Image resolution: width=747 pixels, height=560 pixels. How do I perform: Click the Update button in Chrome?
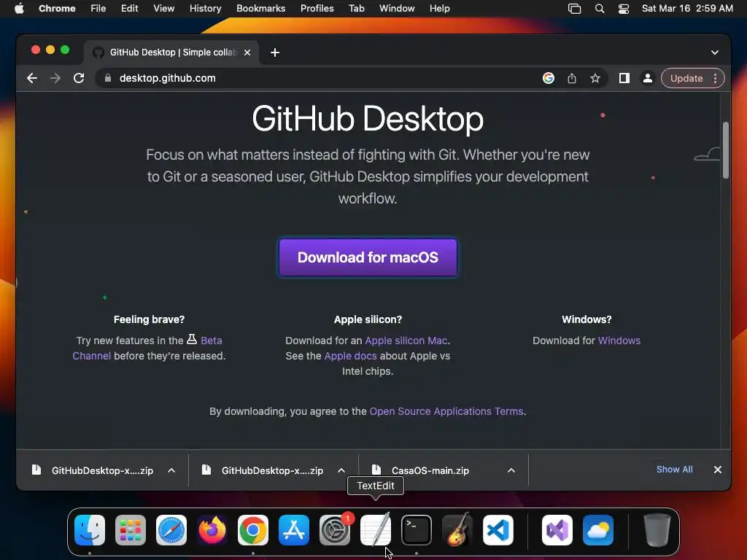pos(686,78)
